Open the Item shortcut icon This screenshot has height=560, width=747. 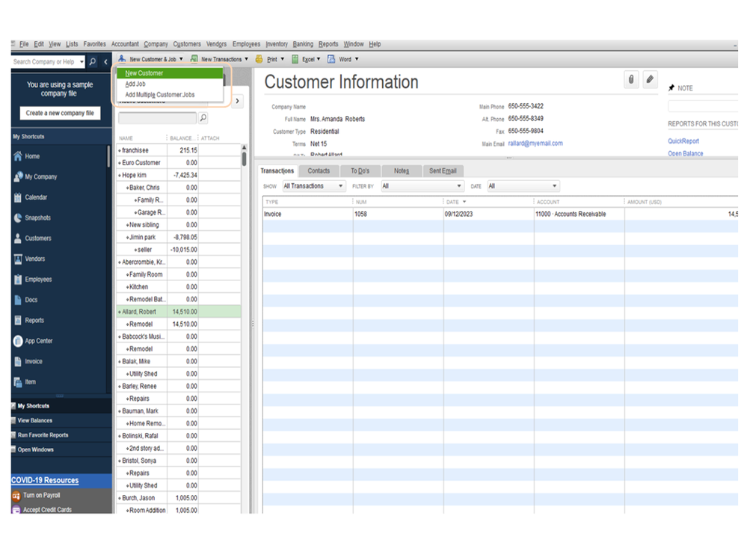point(18,382)
